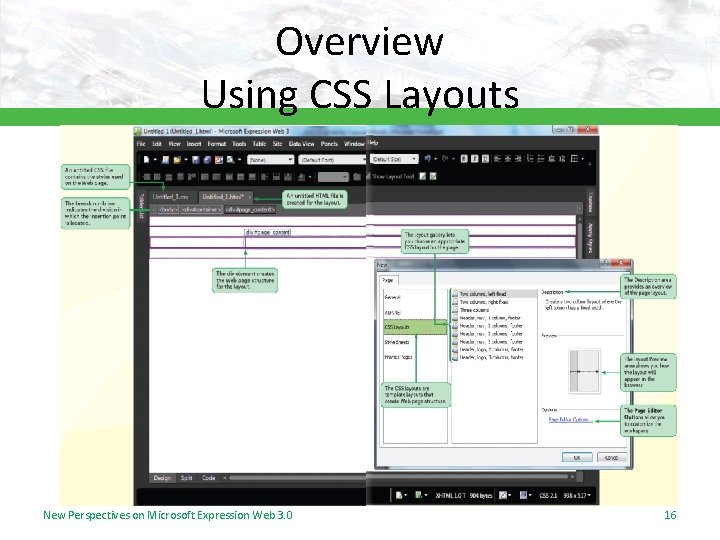Click the status bar icon before CSS 2.1
Viewport: 720px width, 540px height.
(523, 495)
